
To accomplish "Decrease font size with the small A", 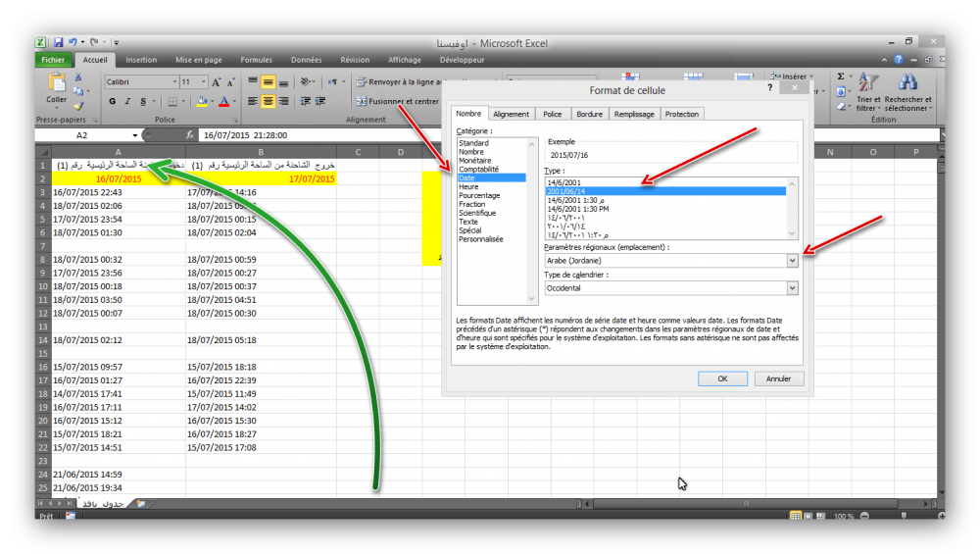I will click(x=230, y=82).
